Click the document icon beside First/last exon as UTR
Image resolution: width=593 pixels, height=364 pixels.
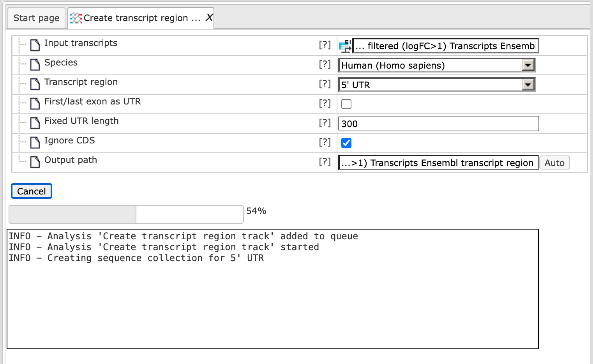tap(35, 104)
